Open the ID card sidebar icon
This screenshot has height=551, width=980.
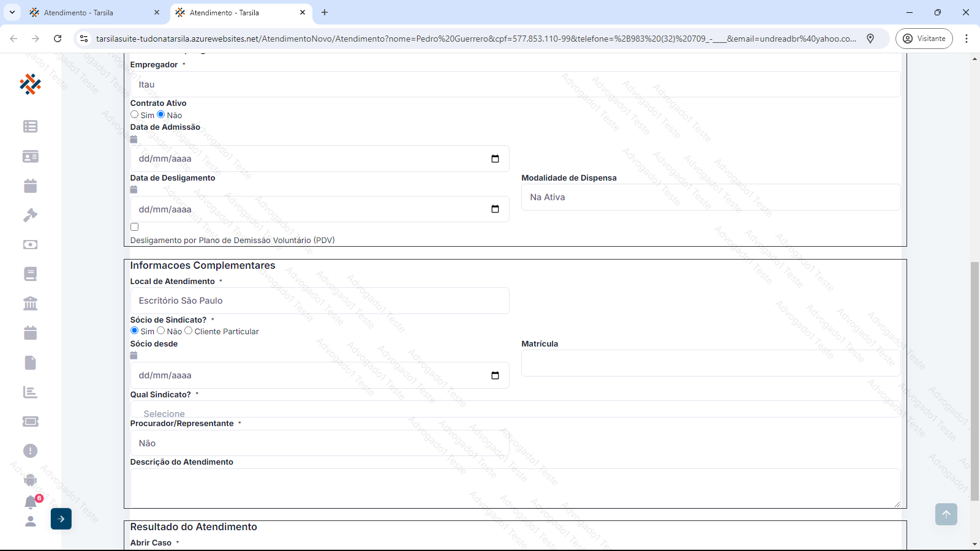tap(30, 157)
